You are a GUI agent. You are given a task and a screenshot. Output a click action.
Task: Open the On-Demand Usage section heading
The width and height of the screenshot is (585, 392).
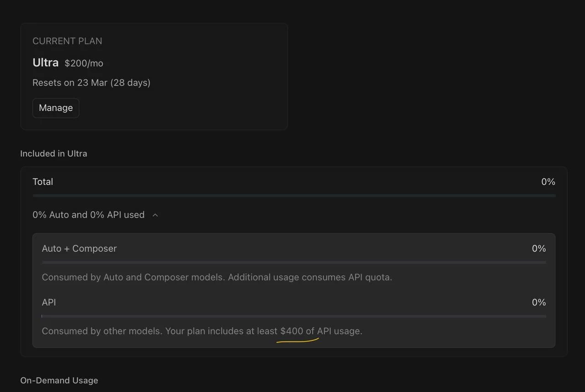pyautogui.click(x=59, y=381)
